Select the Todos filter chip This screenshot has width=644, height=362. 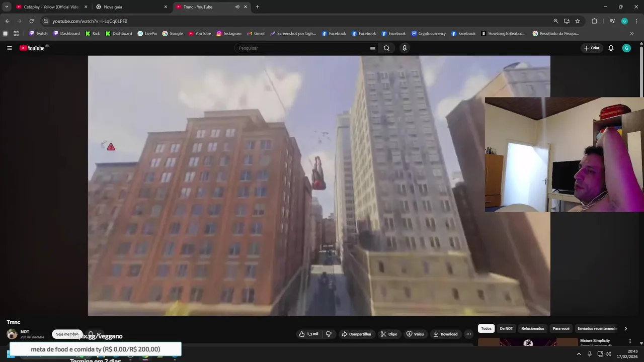click(486, 329)
